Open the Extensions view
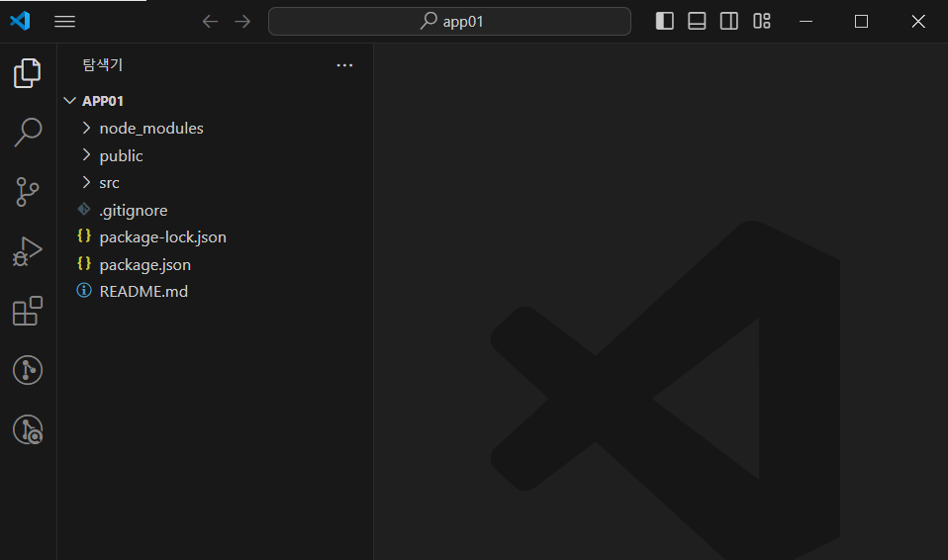 [27, 311]
